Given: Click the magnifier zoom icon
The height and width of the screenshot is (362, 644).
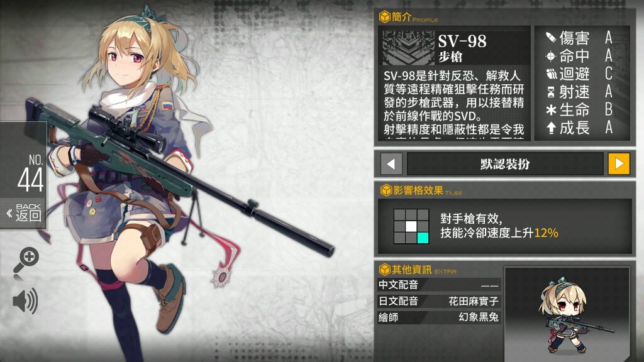Looking at the screenshot, I should coord(26,261).
